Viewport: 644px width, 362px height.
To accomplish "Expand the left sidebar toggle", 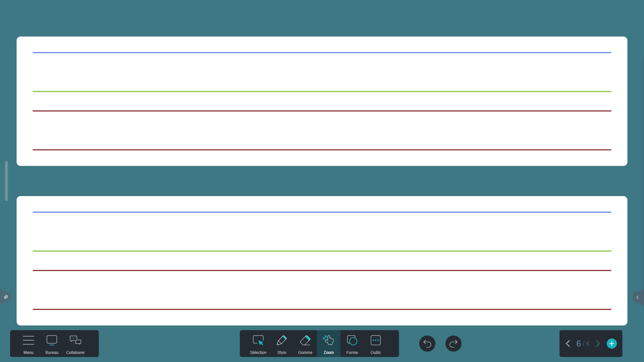I will point(5,297).
